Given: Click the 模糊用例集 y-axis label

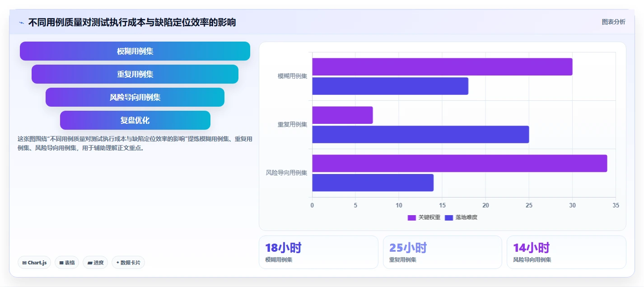Looking at the screenshot, I should [292, 76].
